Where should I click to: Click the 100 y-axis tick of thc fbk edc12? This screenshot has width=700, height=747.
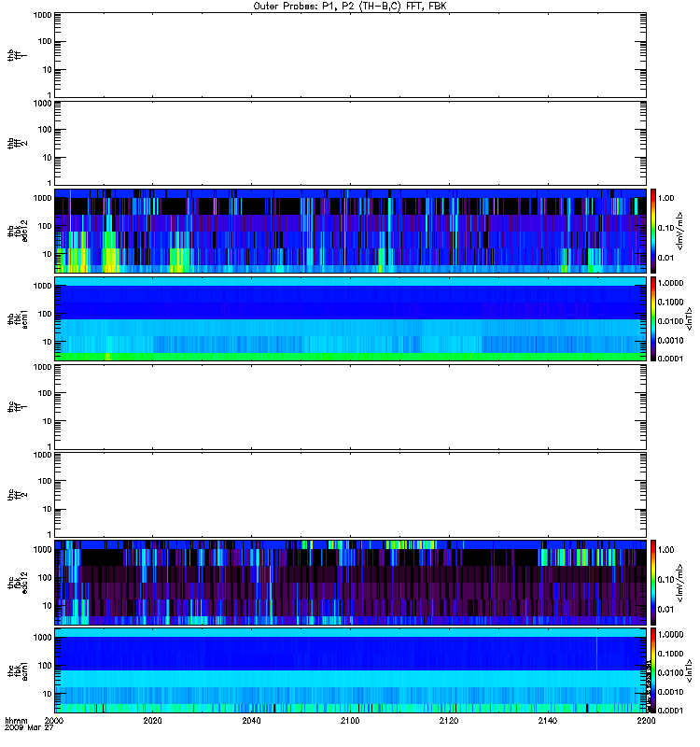pyautogui.click(x=45, y=578)
